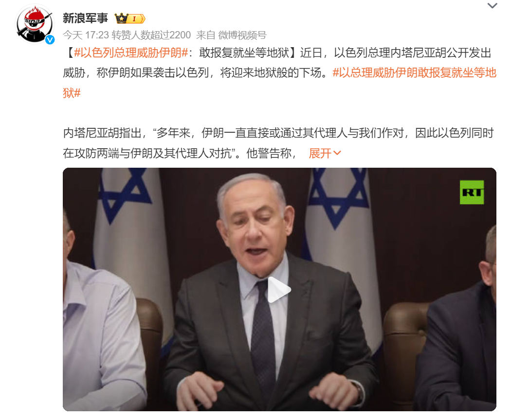
Task: Click the arrow beside 展开
Action: [x=337, y=153]
